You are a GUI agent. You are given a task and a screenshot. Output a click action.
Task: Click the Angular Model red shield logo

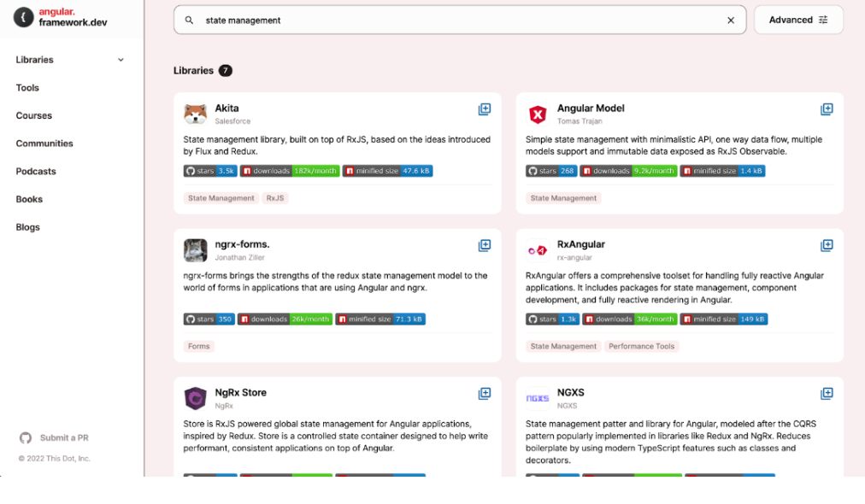pos(538,114)
